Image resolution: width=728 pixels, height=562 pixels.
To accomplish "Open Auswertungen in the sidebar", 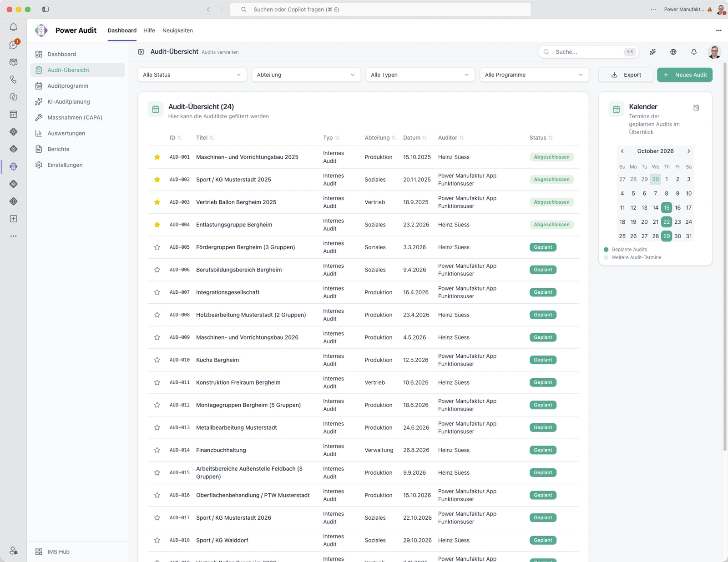I will pos(77,133).
